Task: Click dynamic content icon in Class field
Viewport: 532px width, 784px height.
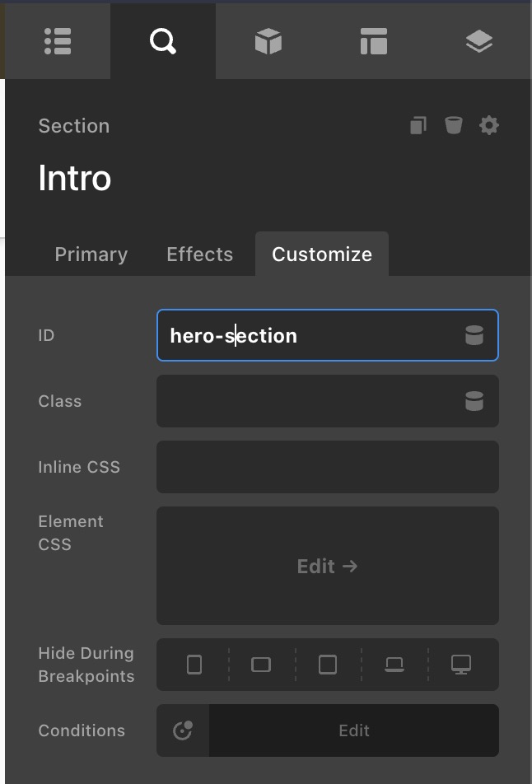Action: [x=474, y=401]
